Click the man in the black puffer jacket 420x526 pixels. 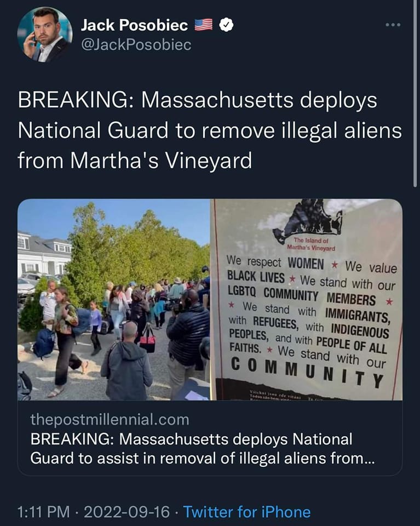(x=187, y=342)
